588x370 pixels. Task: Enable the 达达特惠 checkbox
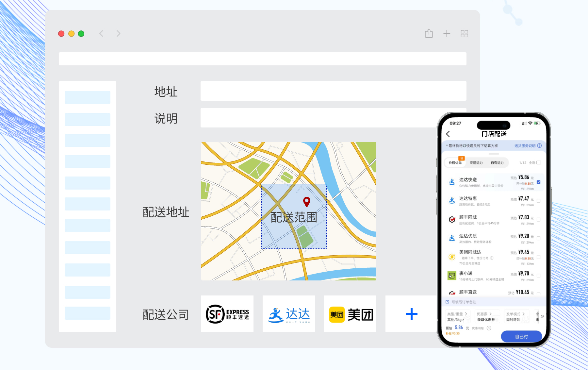click(538, 201)
